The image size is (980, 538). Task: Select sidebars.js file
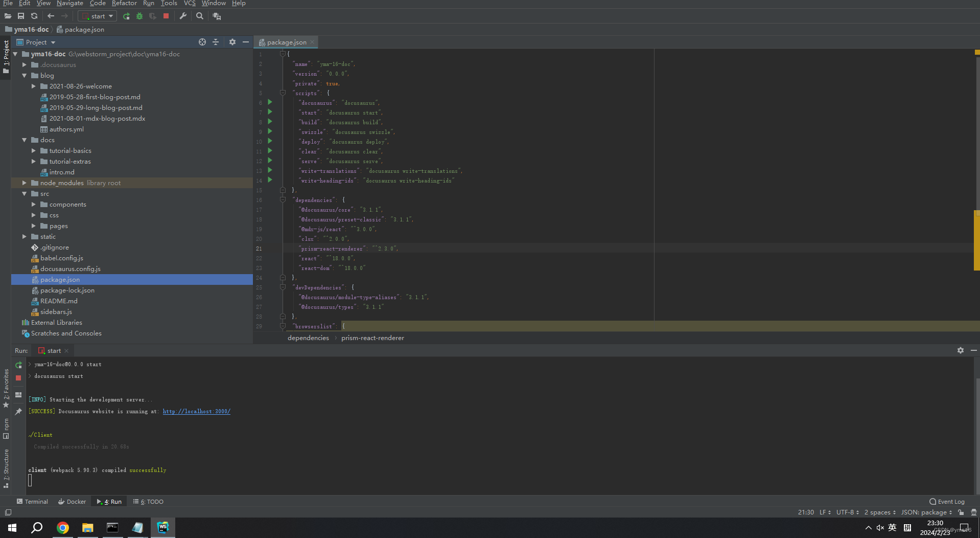point(56,312)
